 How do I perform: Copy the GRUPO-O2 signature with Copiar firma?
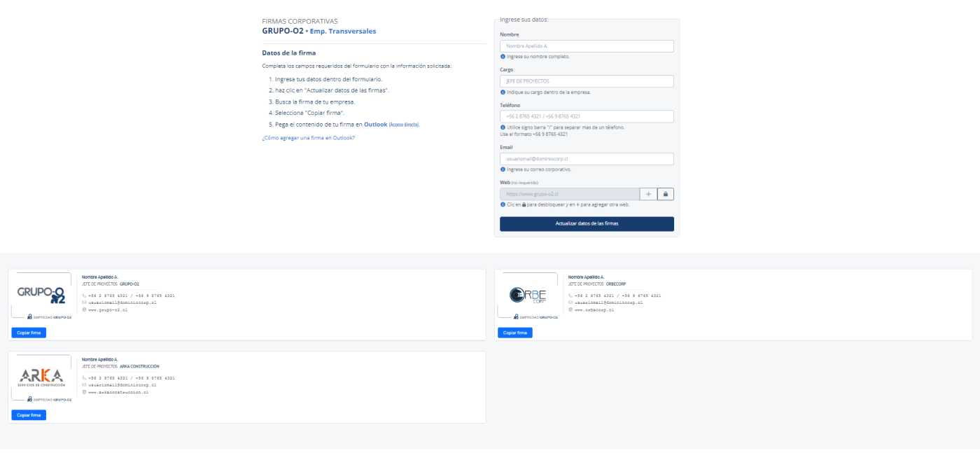(x=29, y=333)
